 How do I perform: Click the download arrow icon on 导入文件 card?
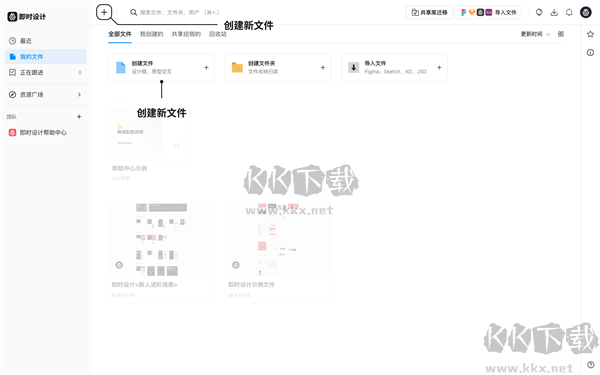pos(354,67)
